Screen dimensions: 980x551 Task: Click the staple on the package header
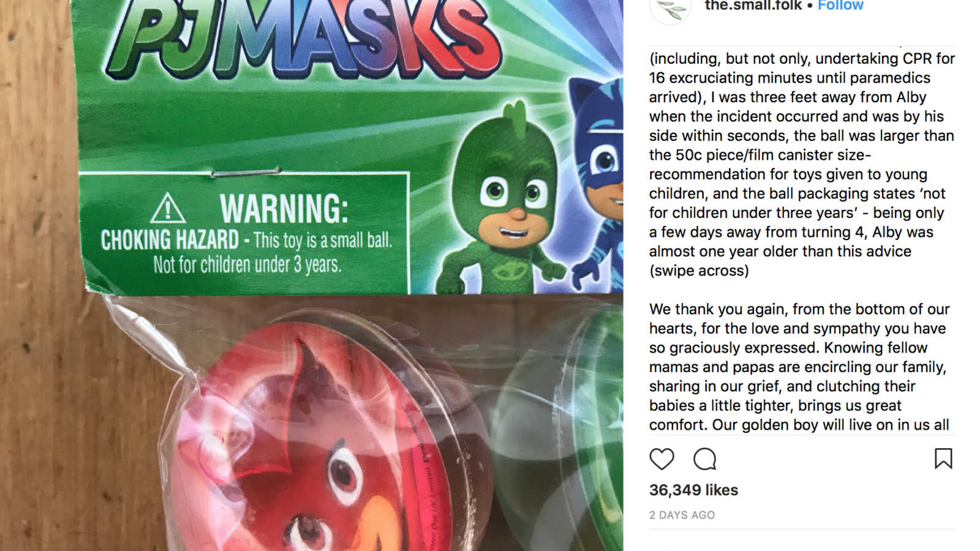[246, 172]
